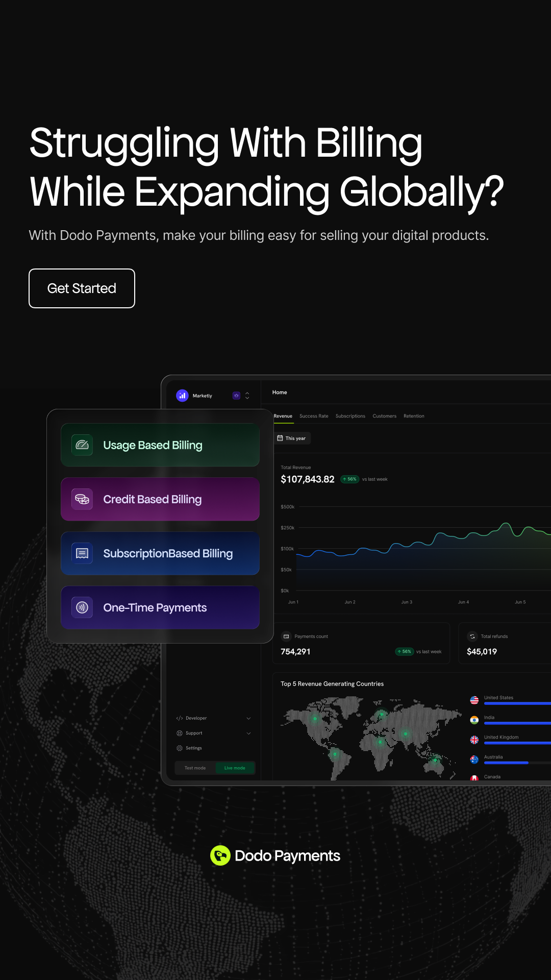This screenshot has height=980, width=551.
Task: Click the purple crown badge icon beside Marketly
Action: 236,396
